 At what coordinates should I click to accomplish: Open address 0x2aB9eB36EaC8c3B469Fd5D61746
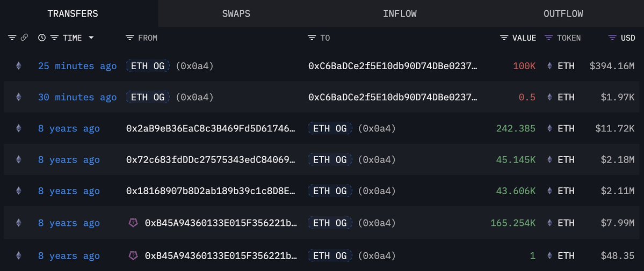(211, 129)
